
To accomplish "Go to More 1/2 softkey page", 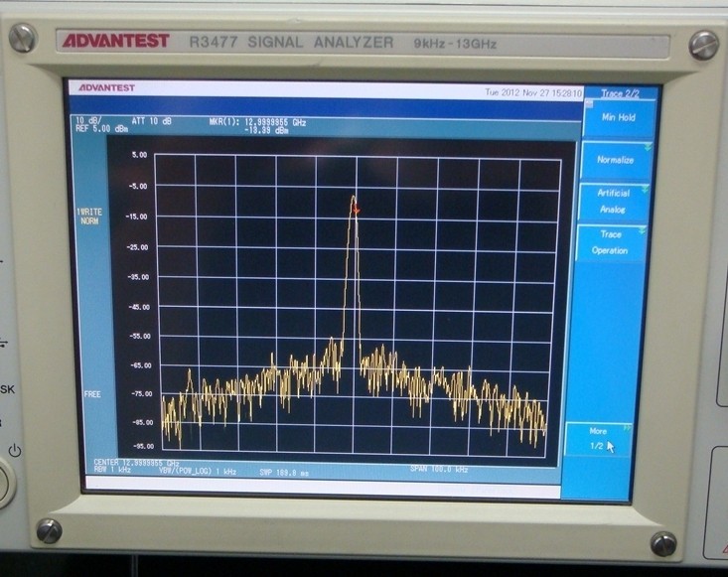I will click(598, 439).
